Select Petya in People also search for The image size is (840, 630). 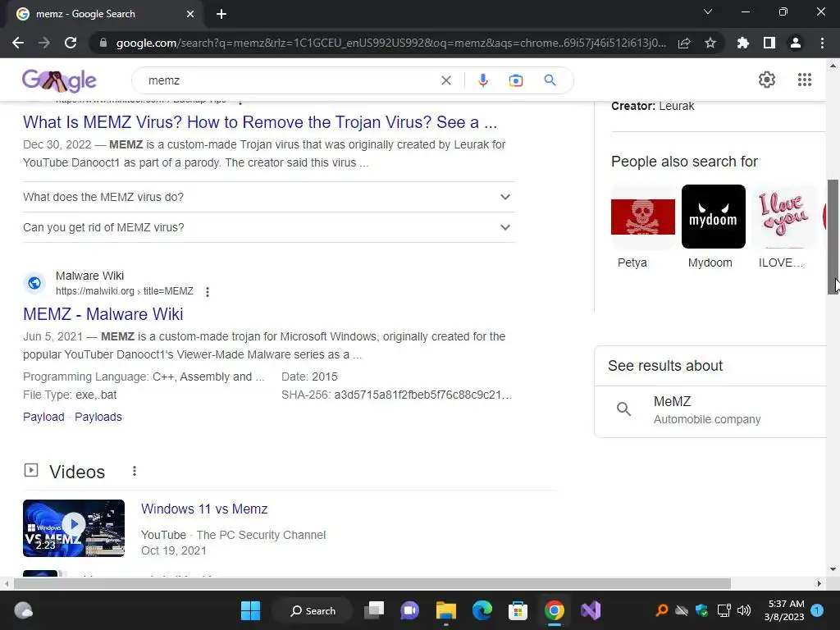[643, 227]
